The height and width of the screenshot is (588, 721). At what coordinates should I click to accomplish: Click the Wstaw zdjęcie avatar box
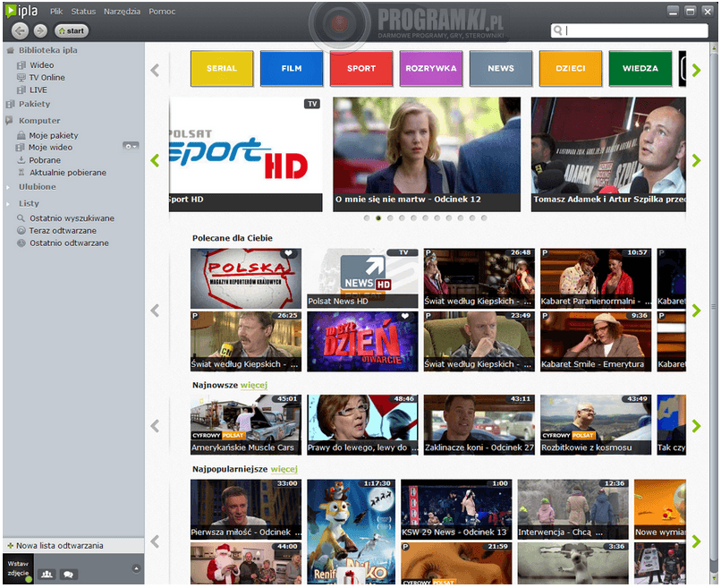[x=18, y=568]
